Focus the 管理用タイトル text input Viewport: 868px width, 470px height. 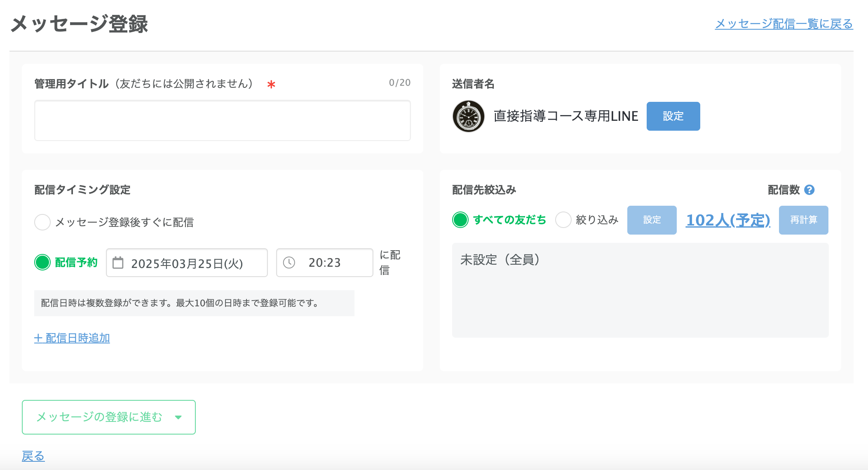pos(223,120)
